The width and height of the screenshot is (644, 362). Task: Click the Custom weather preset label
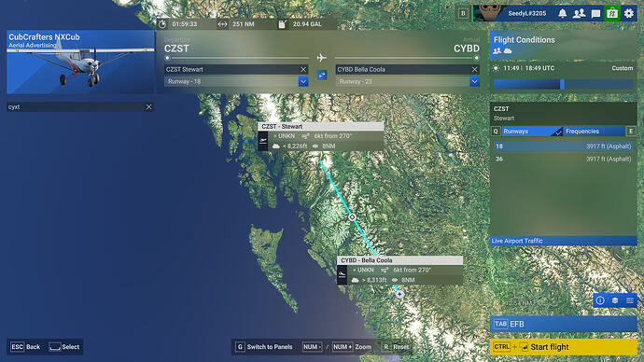pos(623,68)
